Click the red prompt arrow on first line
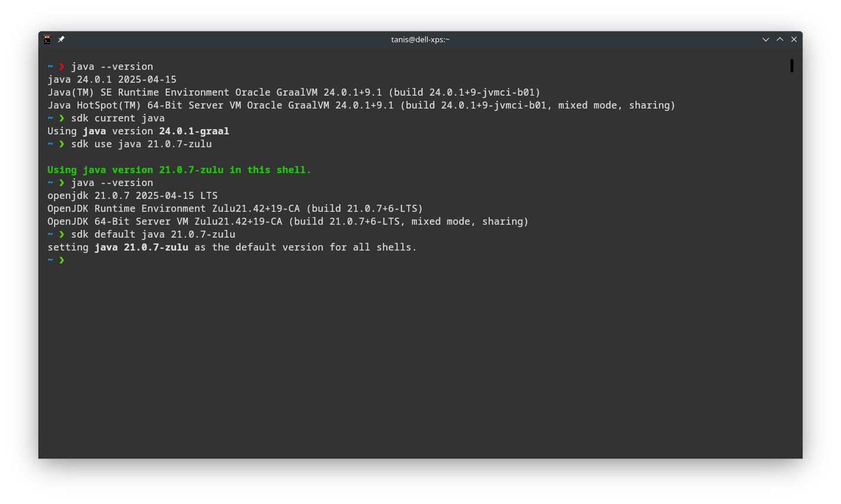 coord(62,67)
